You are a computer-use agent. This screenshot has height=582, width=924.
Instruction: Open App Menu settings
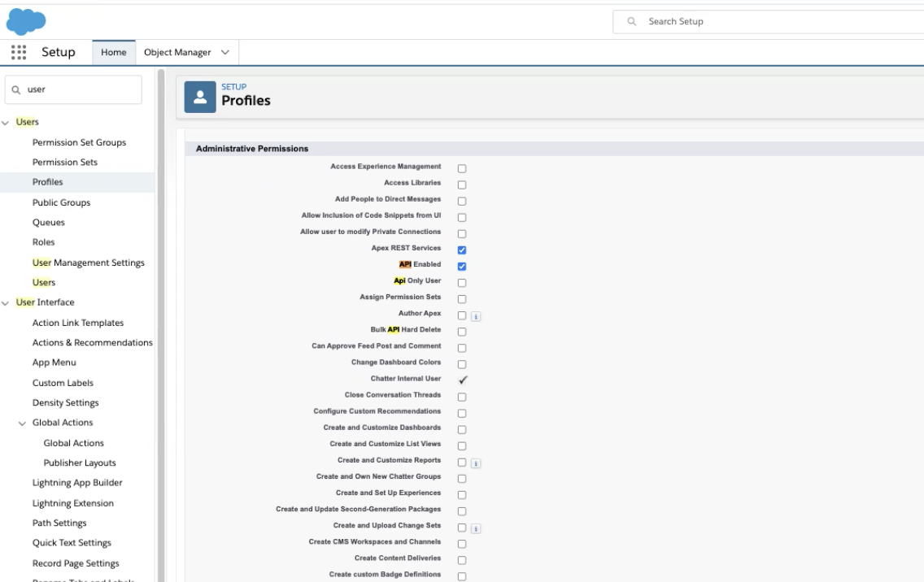(x=54, y=363)
